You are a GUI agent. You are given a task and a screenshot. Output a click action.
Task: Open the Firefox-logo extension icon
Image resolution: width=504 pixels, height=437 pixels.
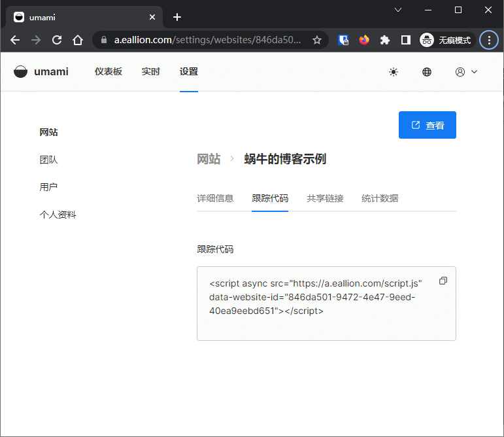tap(364, 40)
